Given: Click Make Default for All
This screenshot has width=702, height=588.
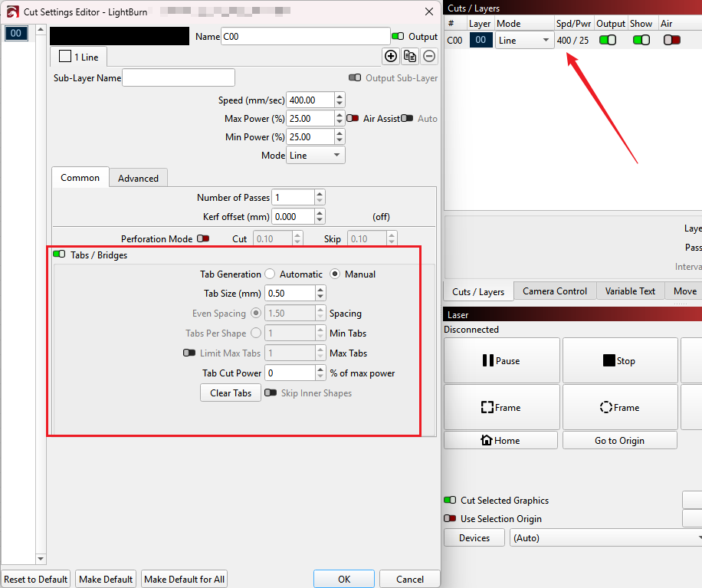Looking at the screenshot, I should click(x=184, y=580).
